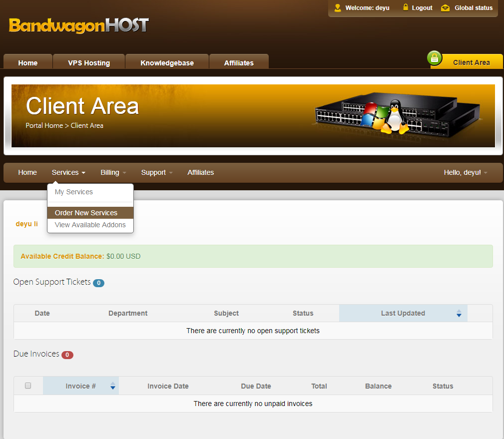The image size is (504, 439).
Task: Open the Hello, deyu! account dropdown
Action: click(466, 173)
